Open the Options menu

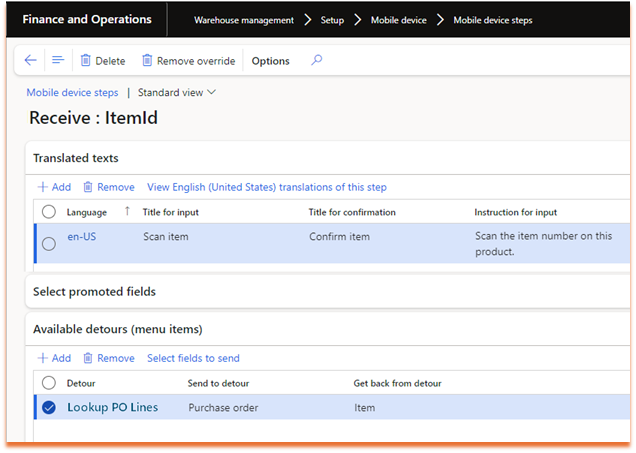(270, 61)
